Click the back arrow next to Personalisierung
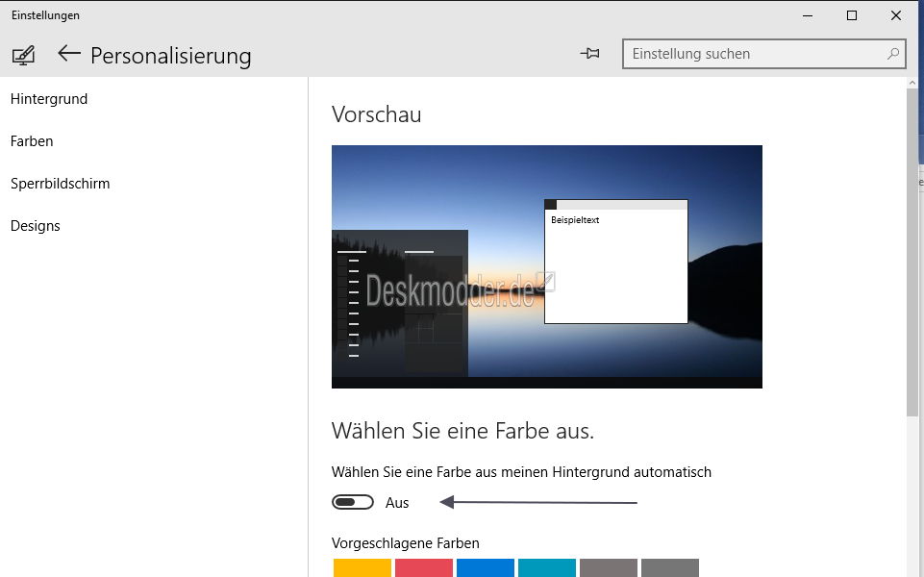The image size is (924, 577). pos(69,54)
